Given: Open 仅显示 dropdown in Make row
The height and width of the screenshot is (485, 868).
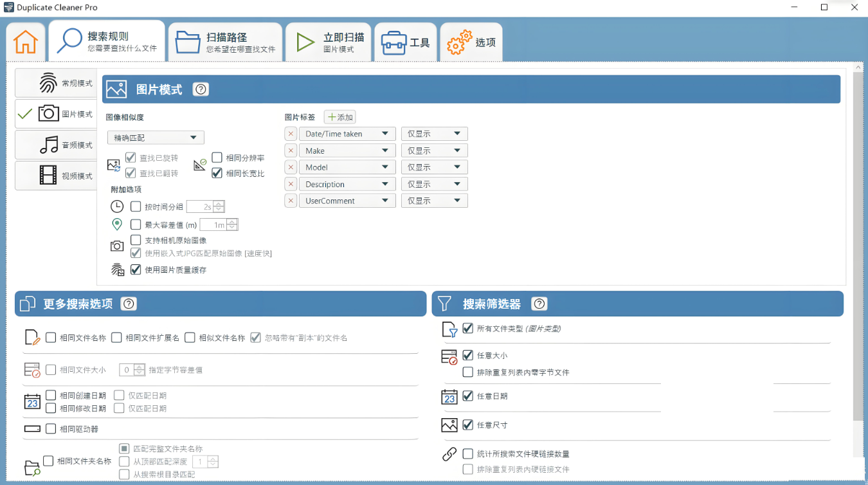Looking at the screenshot, I should pos(434,151).
